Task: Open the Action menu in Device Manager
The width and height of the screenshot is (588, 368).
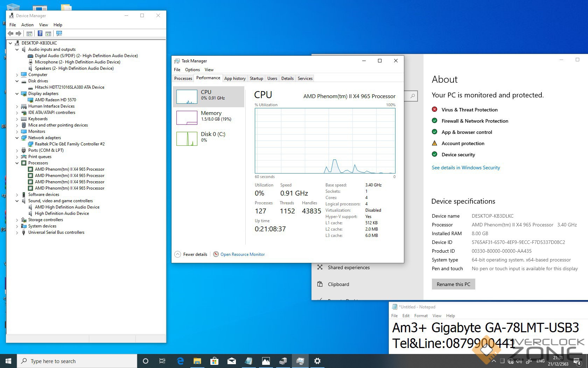Action: click(27, 25)
